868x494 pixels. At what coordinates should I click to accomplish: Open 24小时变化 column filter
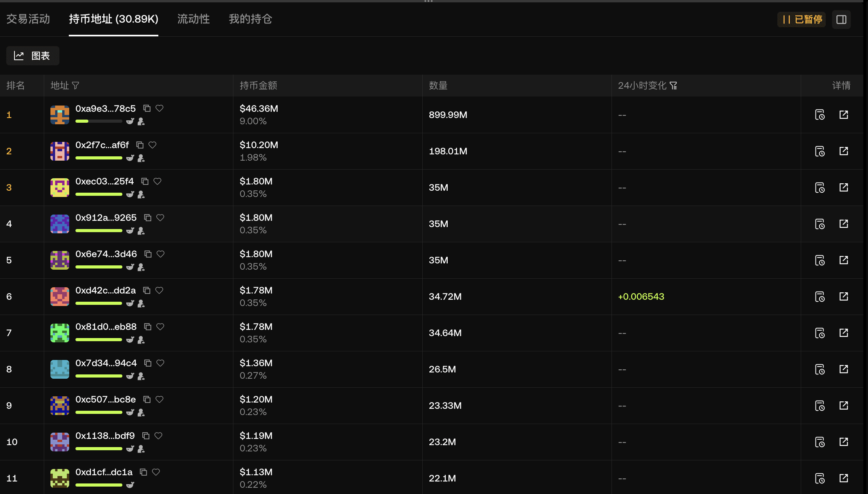[x=673, y=85]
